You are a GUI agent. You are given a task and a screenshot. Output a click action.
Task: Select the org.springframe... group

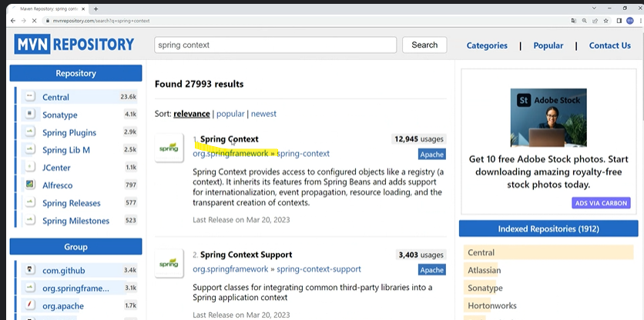pyautogui.click(x=75, y=288)
